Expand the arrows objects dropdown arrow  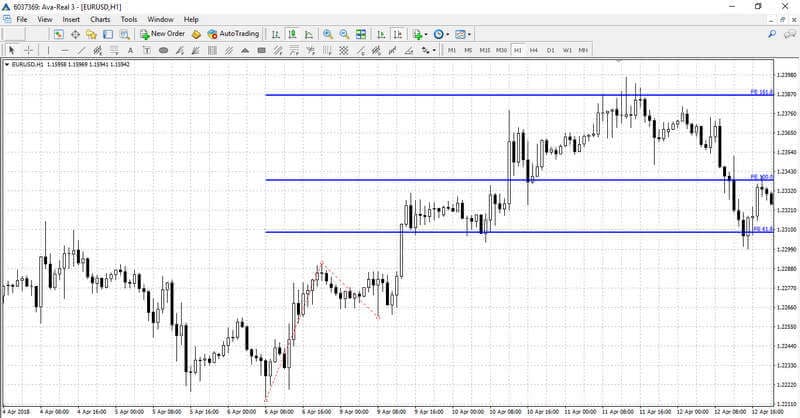[x=434, y=50]
